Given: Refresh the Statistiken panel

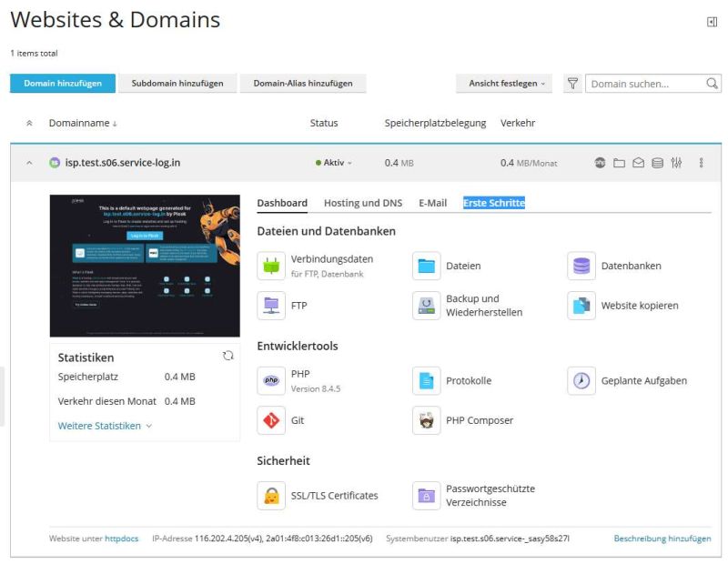Looking at the screenshot, I should (228, 356).
